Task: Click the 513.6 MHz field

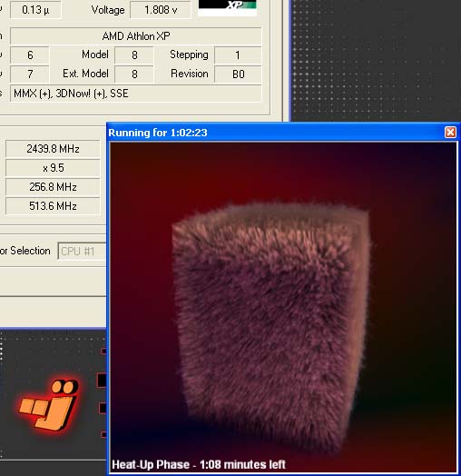Action: point(53,206)
